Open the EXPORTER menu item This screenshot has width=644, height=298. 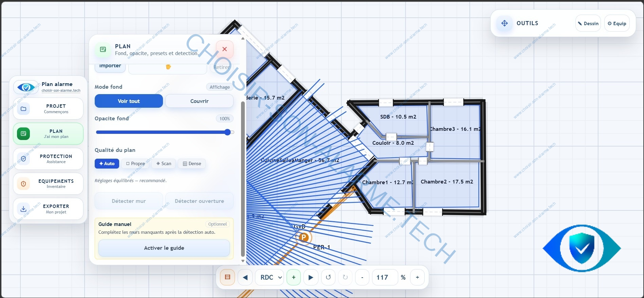coord(48,209)
